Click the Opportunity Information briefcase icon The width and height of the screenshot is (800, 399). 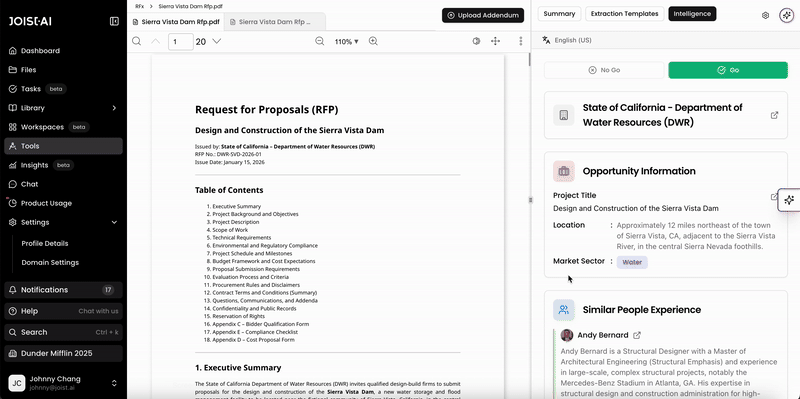coord(564,171)
